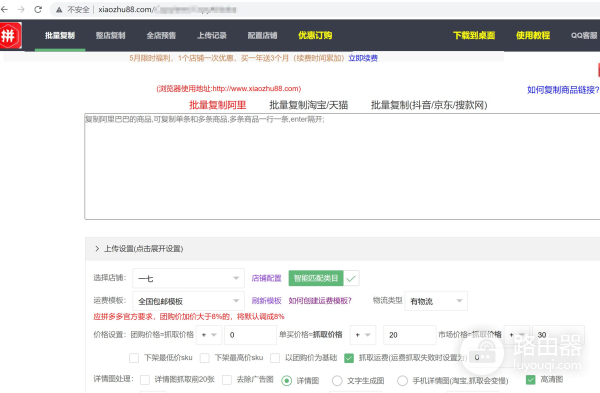Toggle the checkmark beside 智能匹配类目

[x=351, y=279]
